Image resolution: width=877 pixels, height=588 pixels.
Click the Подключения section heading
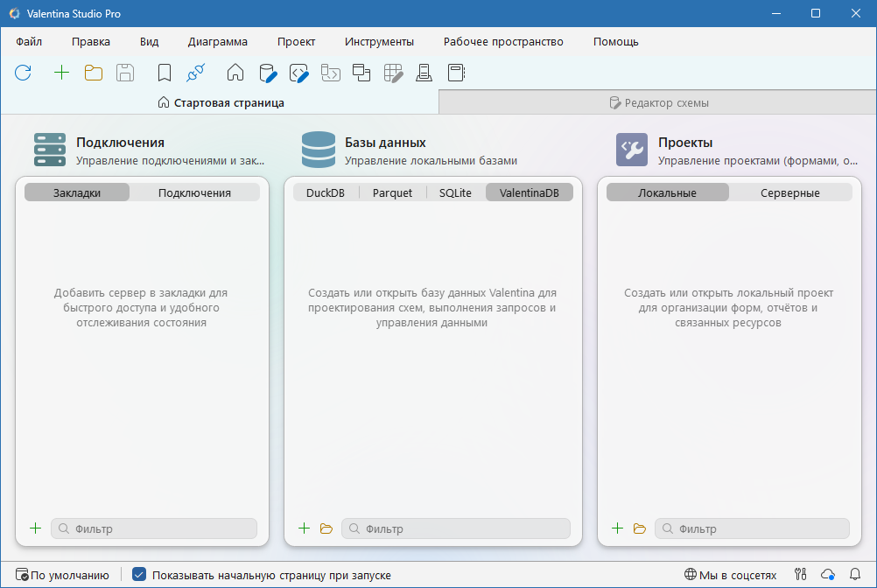coord(120,143)
